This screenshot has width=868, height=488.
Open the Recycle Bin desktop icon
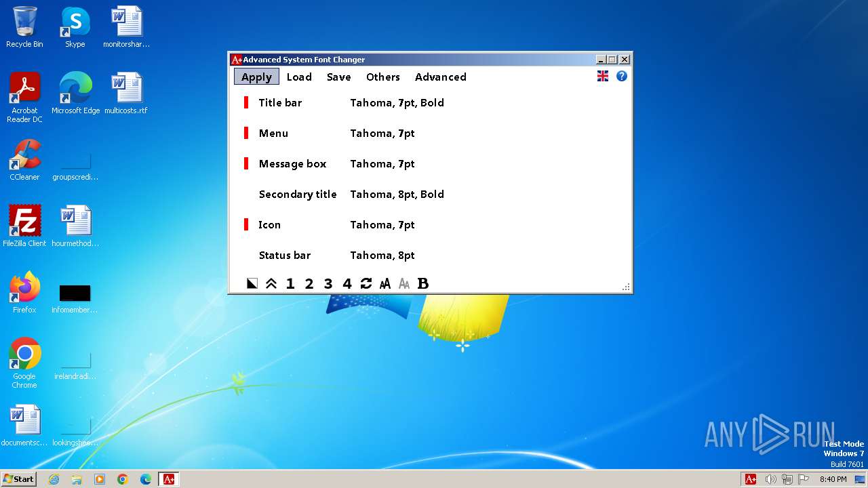tap(24, 27)
